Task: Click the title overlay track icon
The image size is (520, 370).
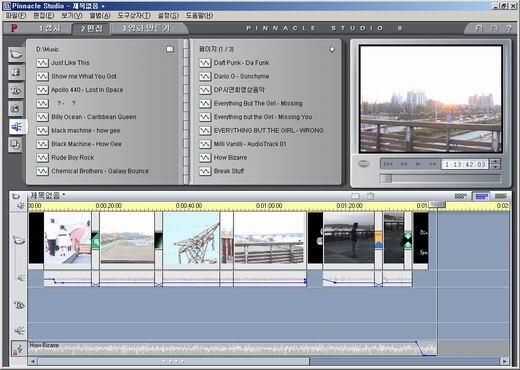Action: [19, 305]
